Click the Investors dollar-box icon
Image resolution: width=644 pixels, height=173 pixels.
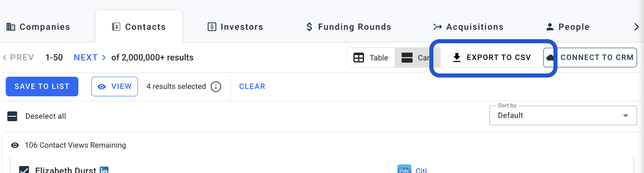pyautogui.click(x=212, y=27)
